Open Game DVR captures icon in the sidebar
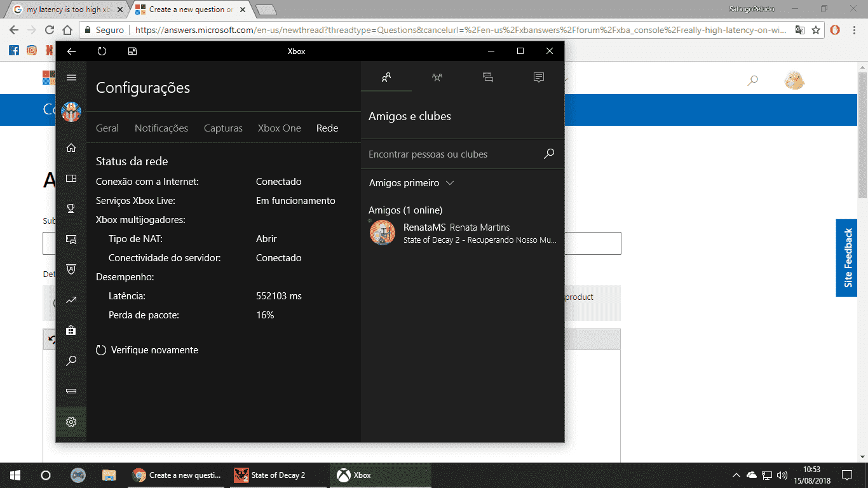868x488 pixels. [x=71, y=239]
